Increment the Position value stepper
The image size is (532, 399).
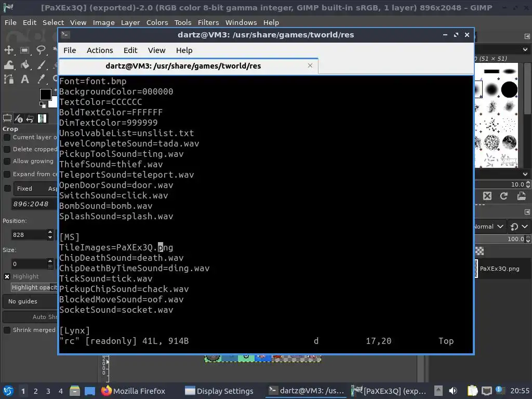tap(50, 232)
